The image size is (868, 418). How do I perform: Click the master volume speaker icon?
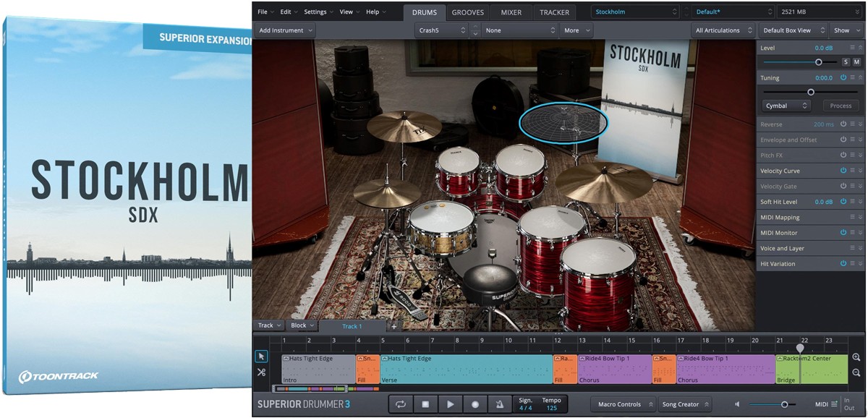(x=737, y=404)
